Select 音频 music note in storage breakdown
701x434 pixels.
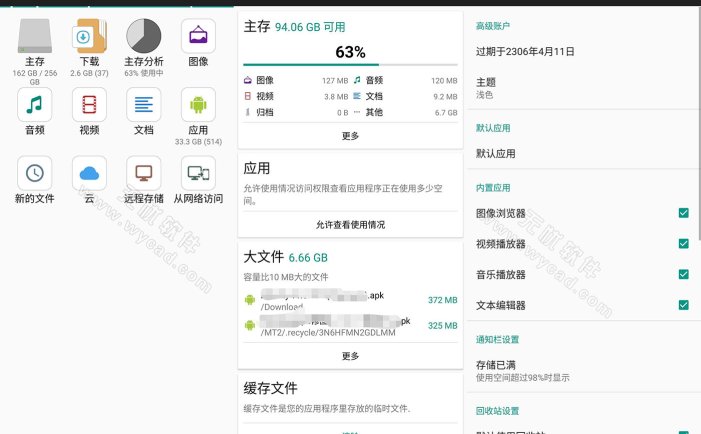tap(357, 80)
